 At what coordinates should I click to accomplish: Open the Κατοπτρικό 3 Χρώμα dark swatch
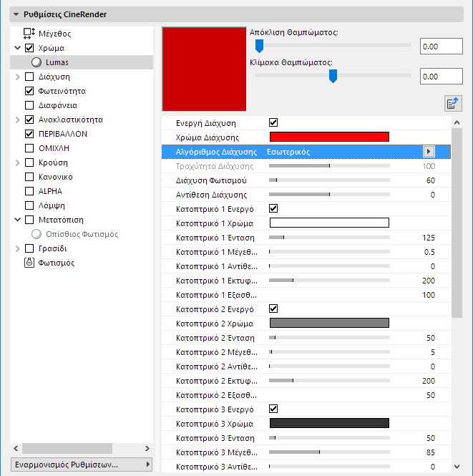(x=329, y=423)
